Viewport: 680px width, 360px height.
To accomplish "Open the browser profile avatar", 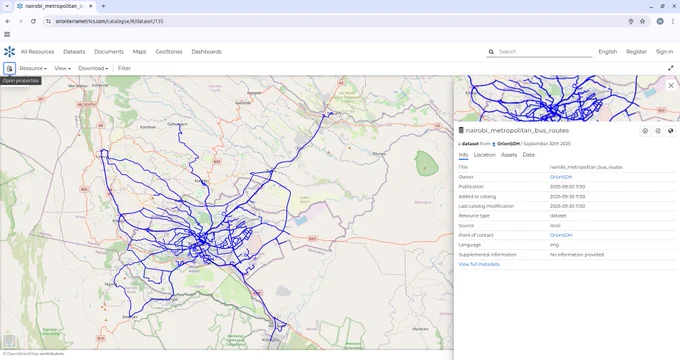I will pos(660,21).
